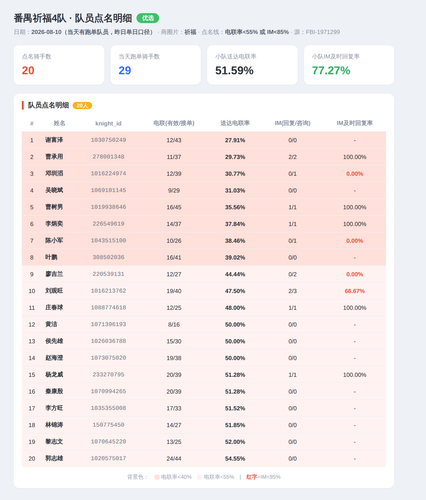
Task: Click the 29.73% contact rate cell
Action: 235,157
